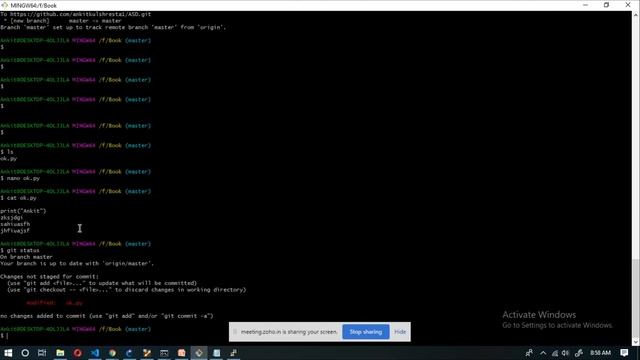
Task: Open the dark window taskbar icon
Action: (x=164, y=353)
